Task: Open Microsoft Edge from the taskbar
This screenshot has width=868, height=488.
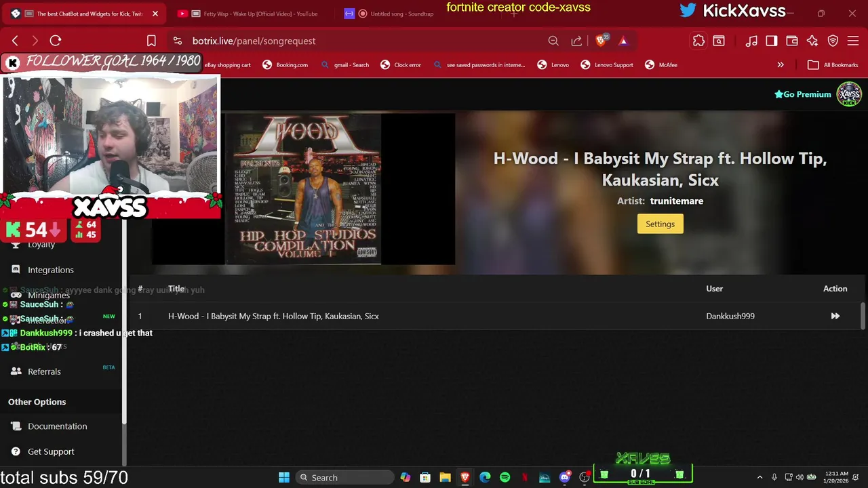Action: (x=485, y=477)
